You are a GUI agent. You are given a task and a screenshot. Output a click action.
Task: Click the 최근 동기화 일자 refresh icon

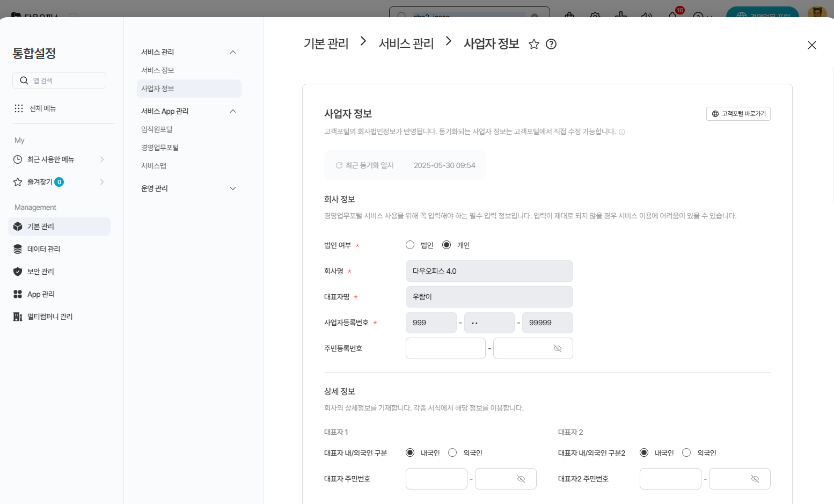(x=339, y=165)
